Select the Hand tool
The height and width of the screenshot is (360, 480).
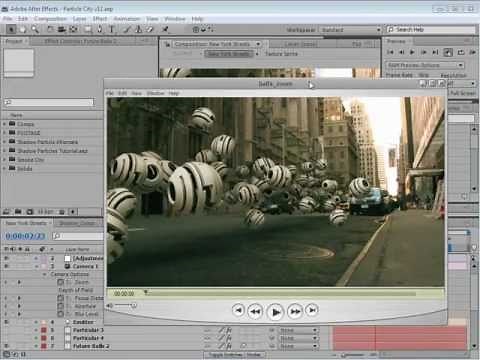(23, 29)
